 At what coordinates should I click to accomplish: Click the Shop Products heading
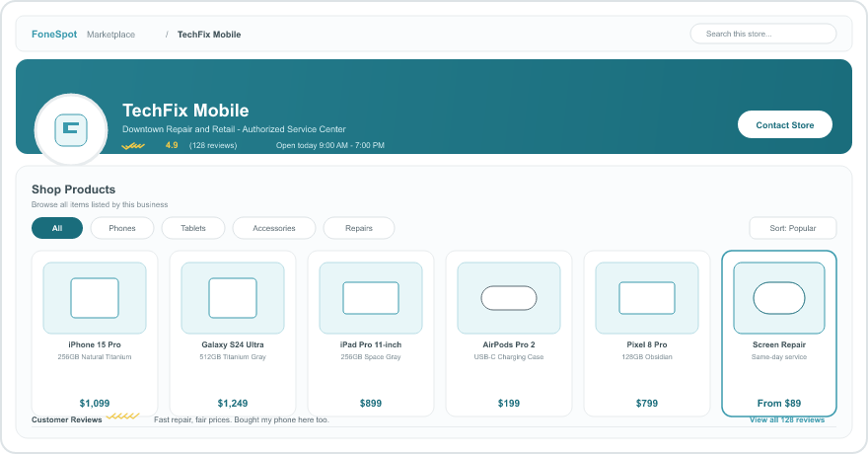point(74,189)
